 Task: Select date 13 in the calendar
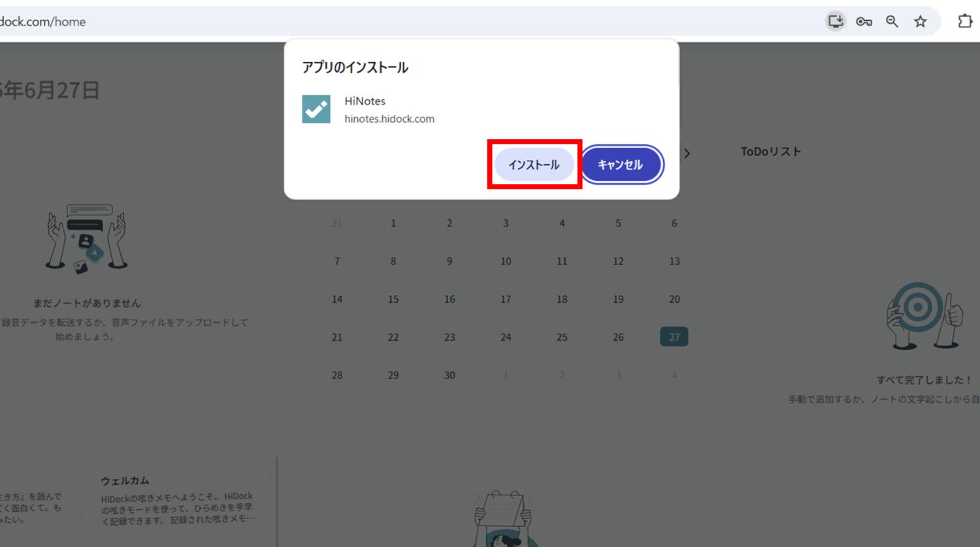[x=674, y=261]
